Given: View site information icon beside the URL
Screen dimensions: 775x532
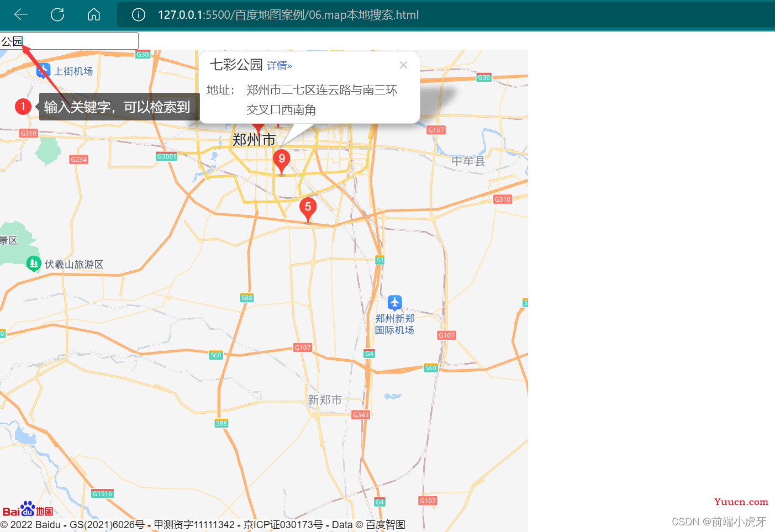Looking at the screenshot, I should coord(139,15).
